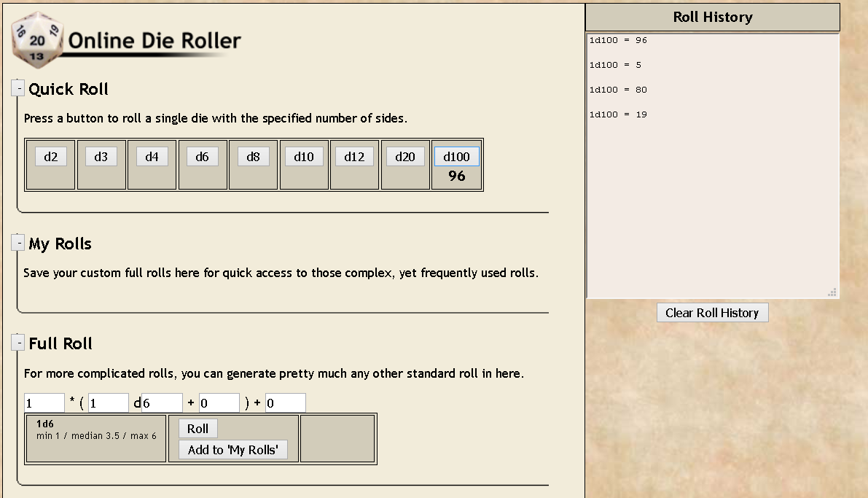Roll a d2 die

click(x=50, y=157)
